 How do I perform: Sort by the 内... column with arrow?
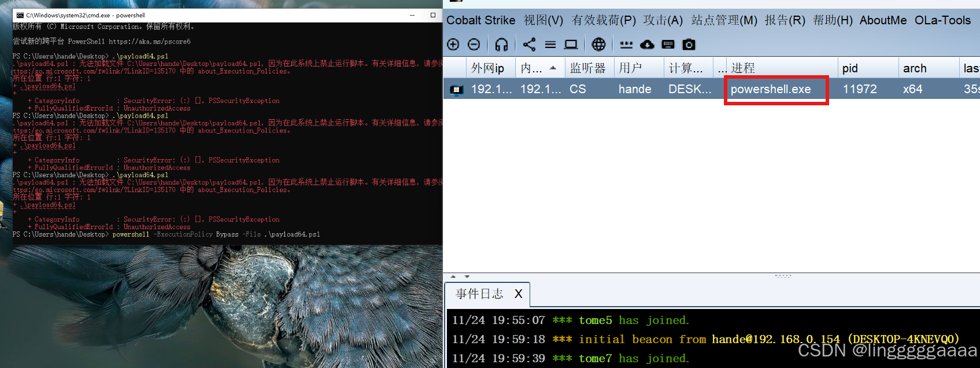pos(540,68)
